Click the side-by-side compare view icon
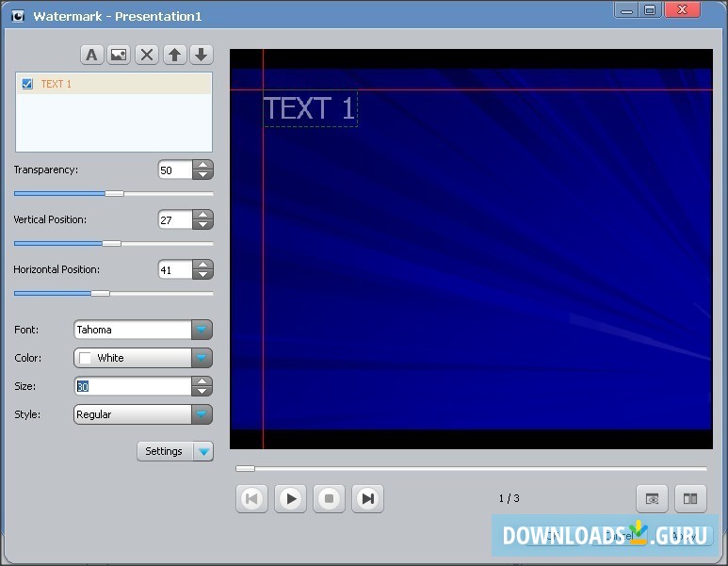Viewport: 728px width, 566px height. [690, 499]
